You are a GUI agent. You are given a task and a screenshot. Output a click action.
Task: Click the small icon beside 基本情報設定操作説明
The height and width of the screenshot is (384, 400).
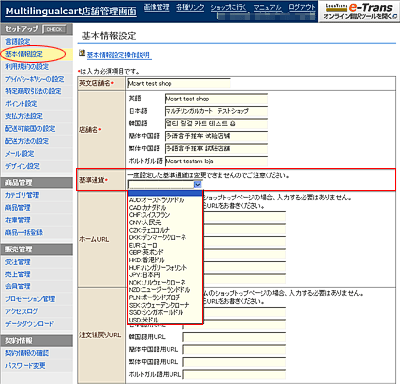tap(82, 53)
